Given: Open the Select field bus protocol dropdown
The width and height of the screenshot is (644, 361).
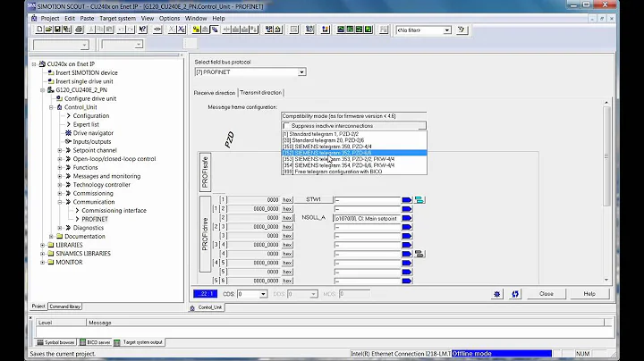Looking at the screenshot, I should pyautogui.click(x=301, y=72).
